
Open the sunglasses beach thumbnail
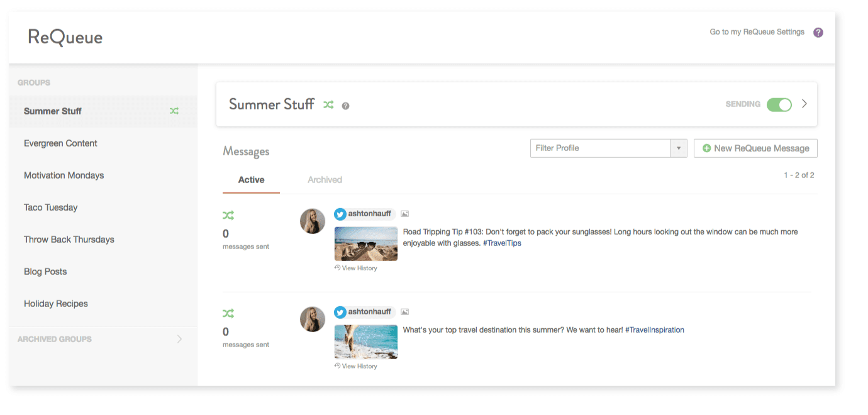pos(366,244)
